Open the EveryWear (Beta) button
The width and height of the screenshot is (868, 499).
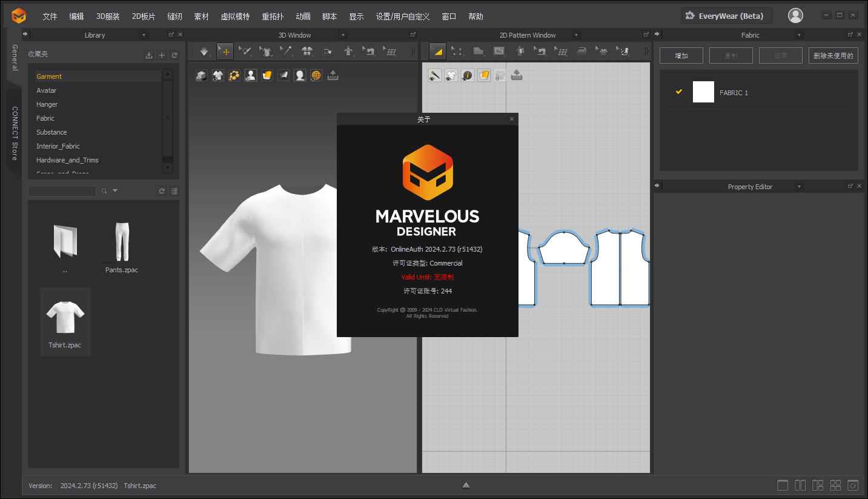[727, 16]
